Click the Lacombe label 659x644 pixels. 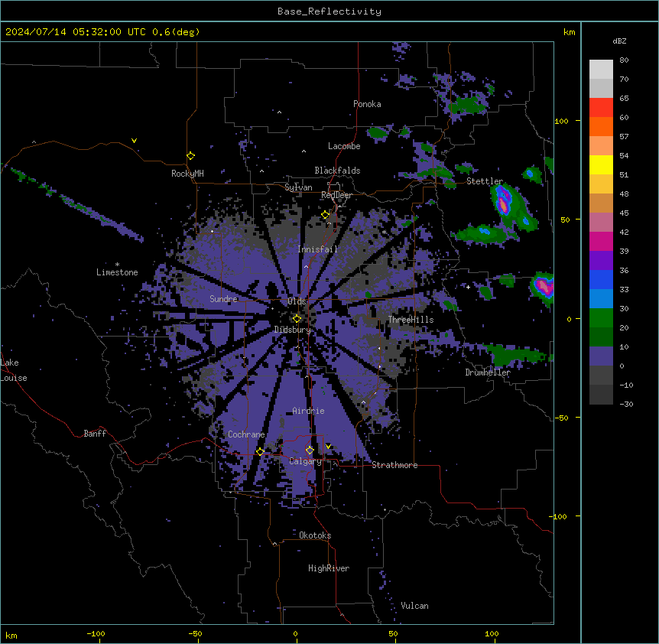(344, 146)
